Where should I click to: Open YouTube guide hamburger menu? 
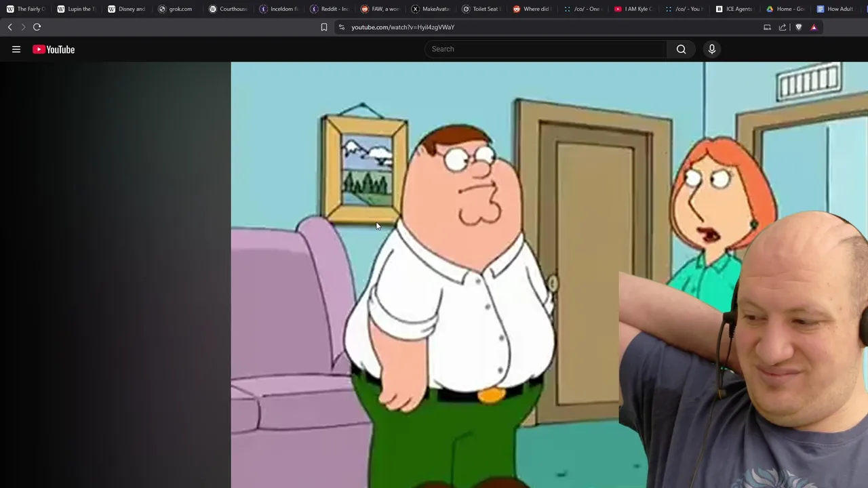tap(16, 49)
